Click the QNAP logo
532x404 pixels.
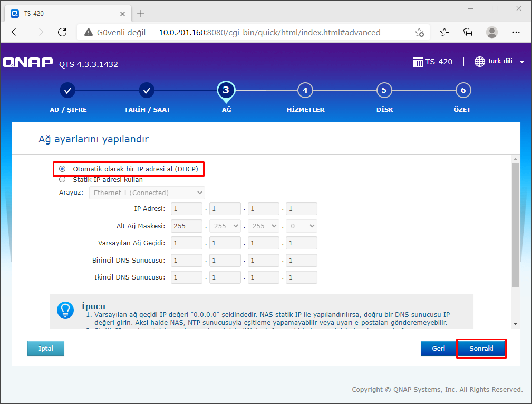point(27,63)
